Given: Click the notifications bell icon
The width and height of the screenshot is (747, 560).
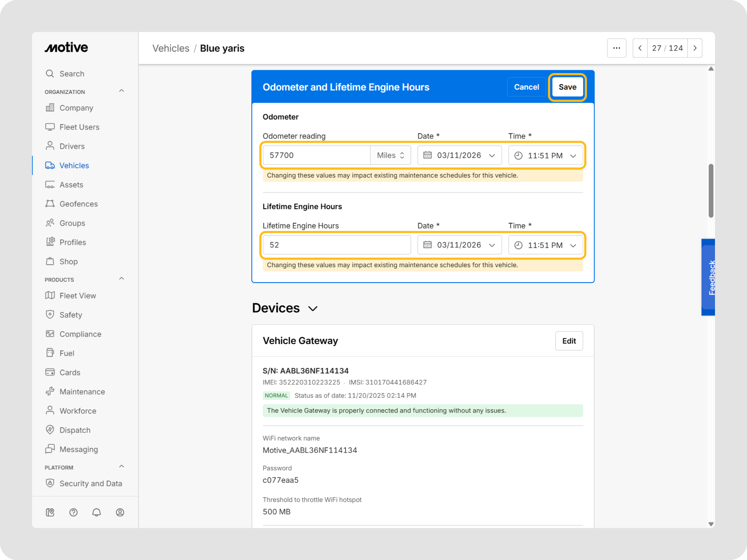Looking at the screenshot, I should (97, 513).
